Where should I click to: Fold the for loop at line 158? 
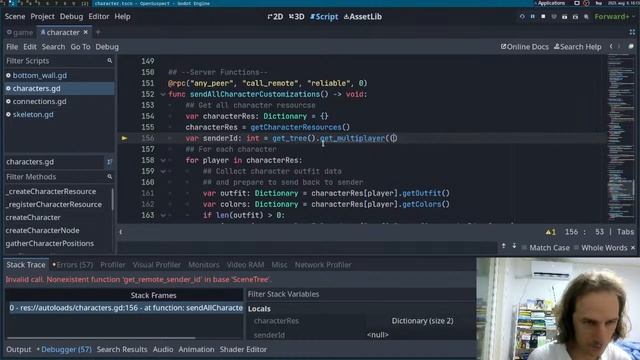click(x=163, y=160)
